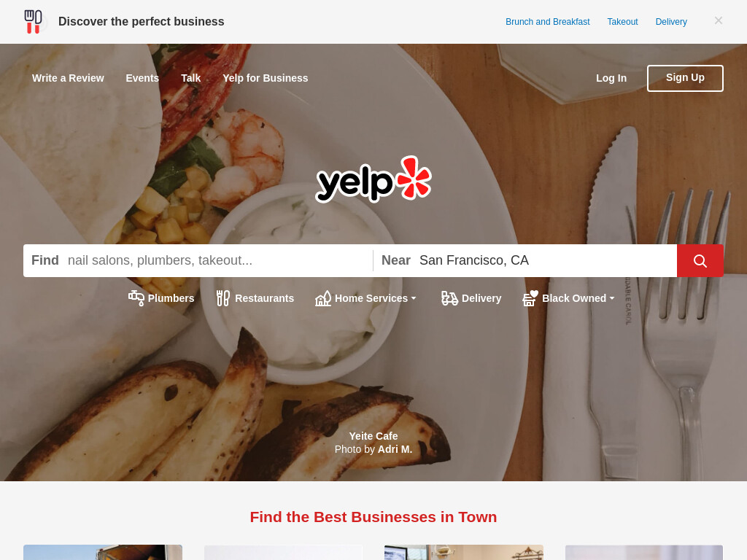Go to the Talk section
Image resolution: width=747 pixels, height=560 pixels.
click(x=190, y=78)
